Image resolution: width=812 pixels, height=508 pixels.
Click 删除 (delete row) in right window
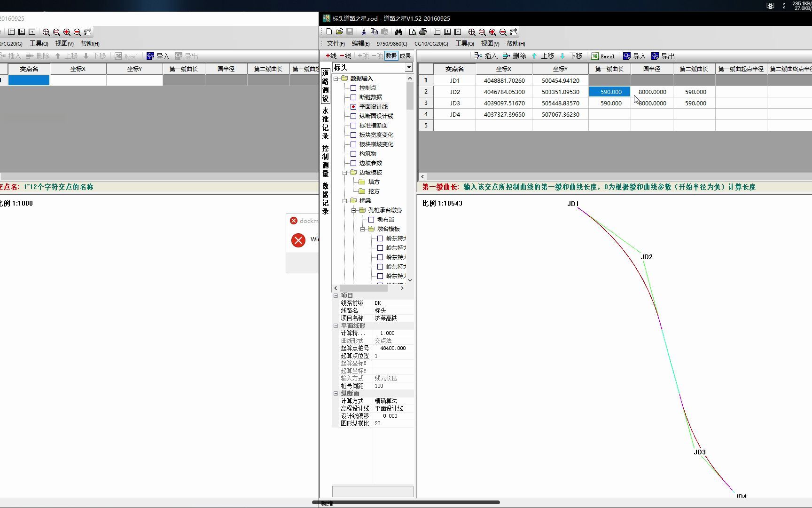pos(514,56)
